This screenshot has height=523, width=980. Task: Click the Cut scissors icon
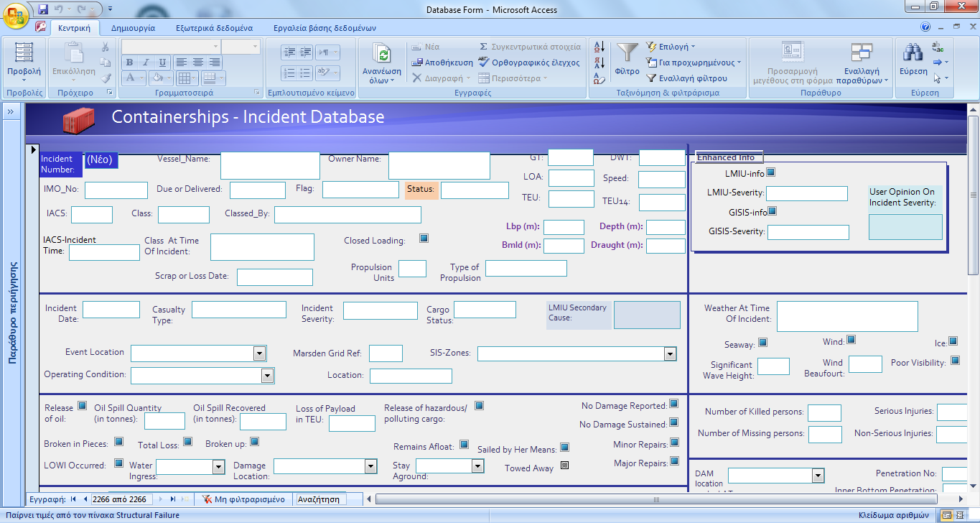[106, 47]
